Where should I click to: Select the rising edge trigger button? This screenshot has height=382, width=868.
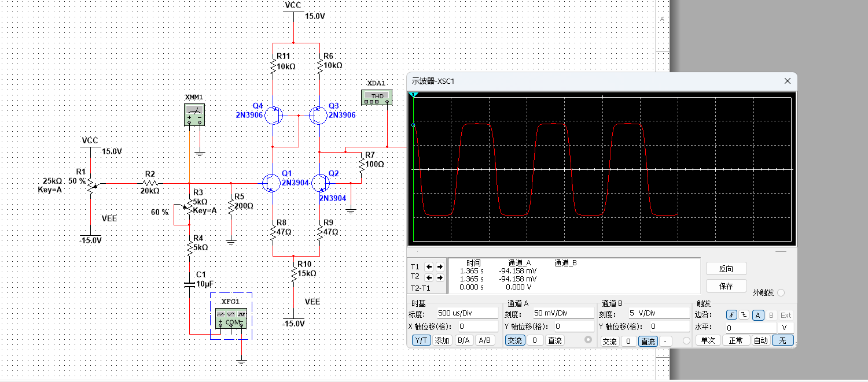[x=732, y=315]
